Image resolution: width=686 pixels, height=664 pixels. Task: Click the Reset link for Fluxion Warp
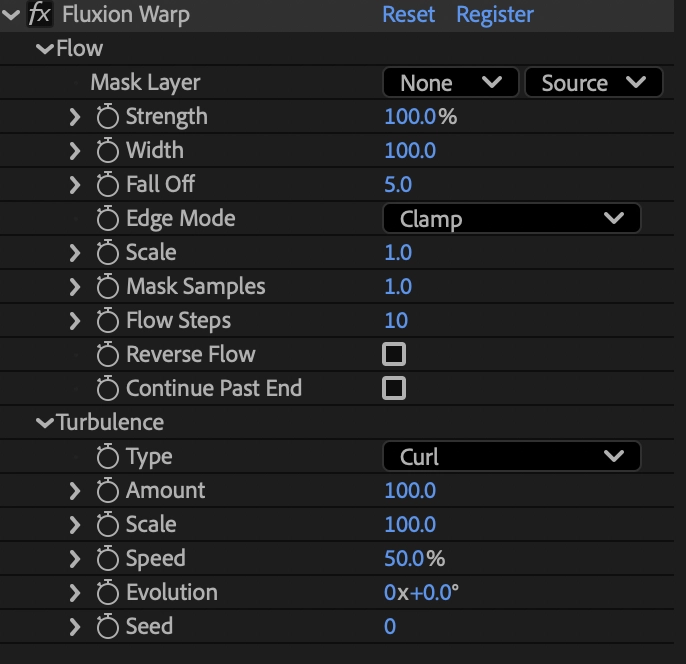409,15
